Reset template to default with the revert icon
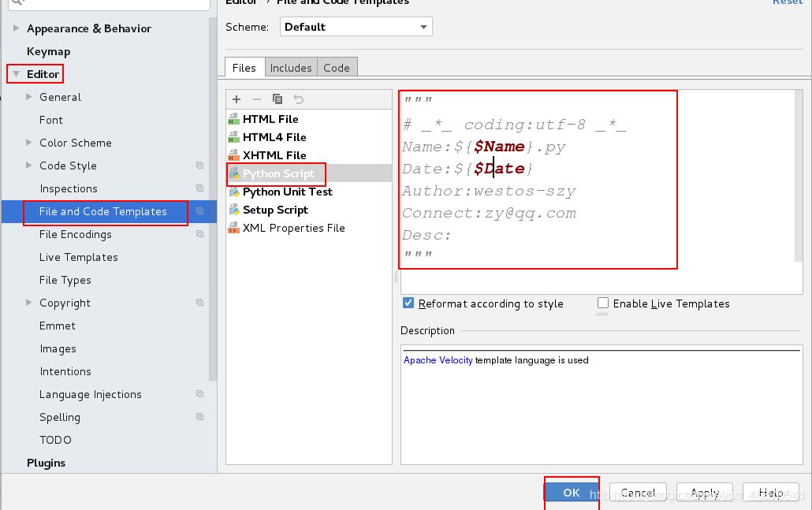 [x=298, y=99]
